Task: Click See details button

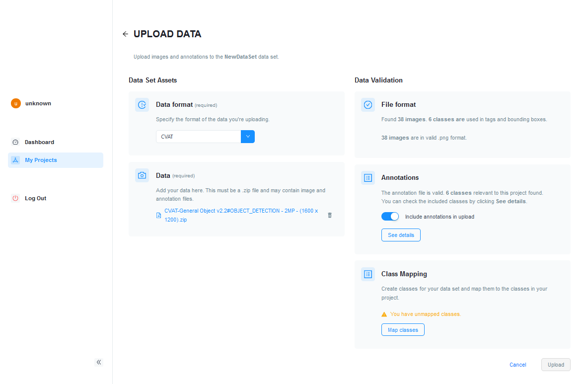Action: 401,235
